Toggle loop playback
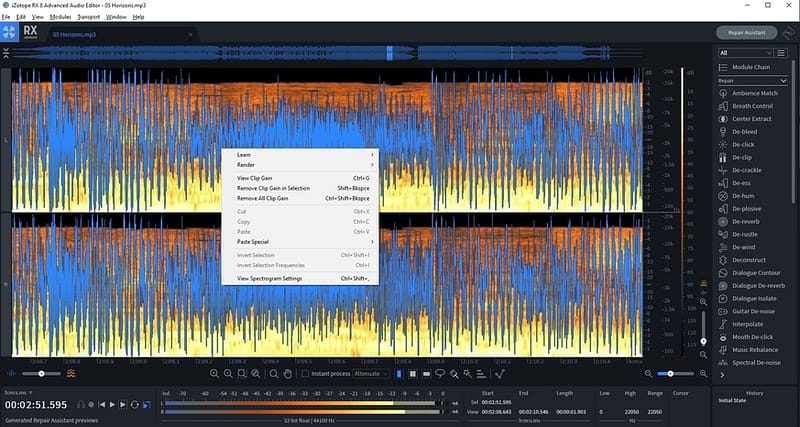This screenshot has height=427, width=800. pyautogui.click(x=135, y=405)
